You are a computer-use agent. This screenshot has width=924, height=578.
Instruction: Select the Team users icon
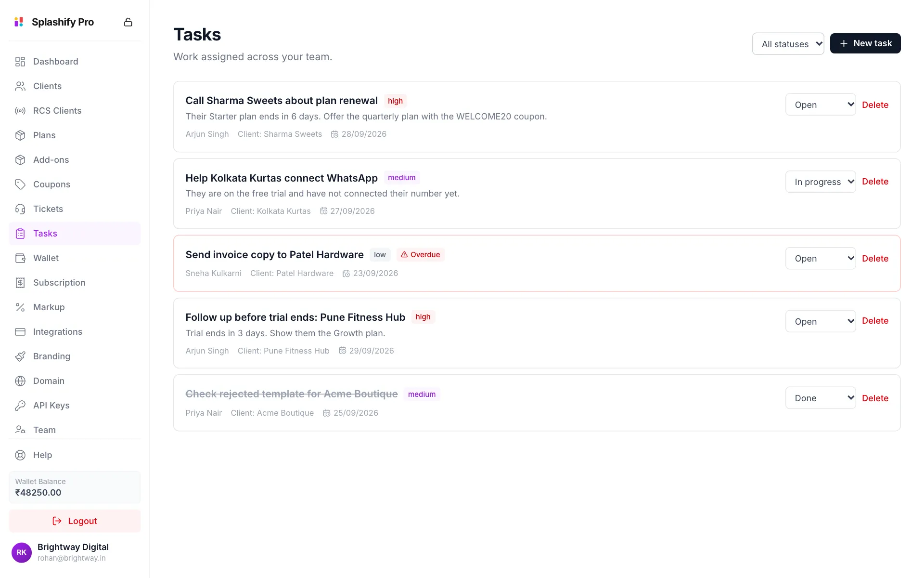coord(20,430)
